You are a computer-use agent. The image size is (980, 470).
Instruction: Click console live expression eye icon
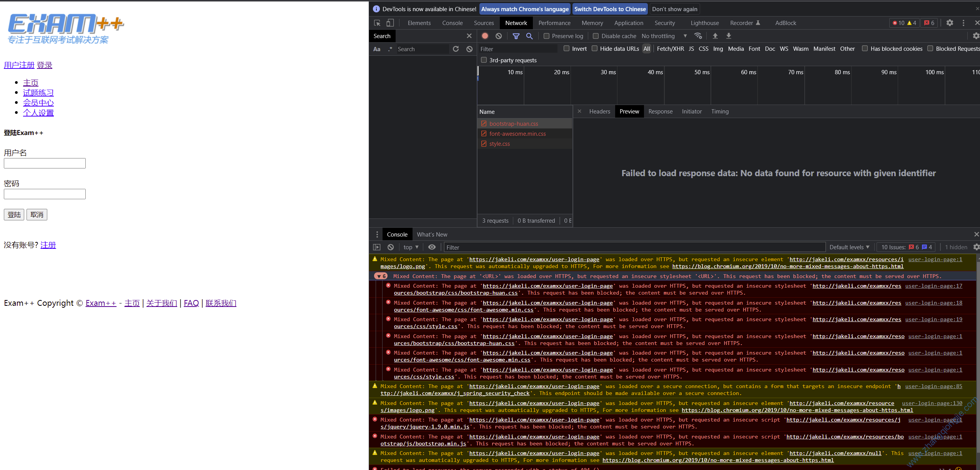click(x=432, y=247)
